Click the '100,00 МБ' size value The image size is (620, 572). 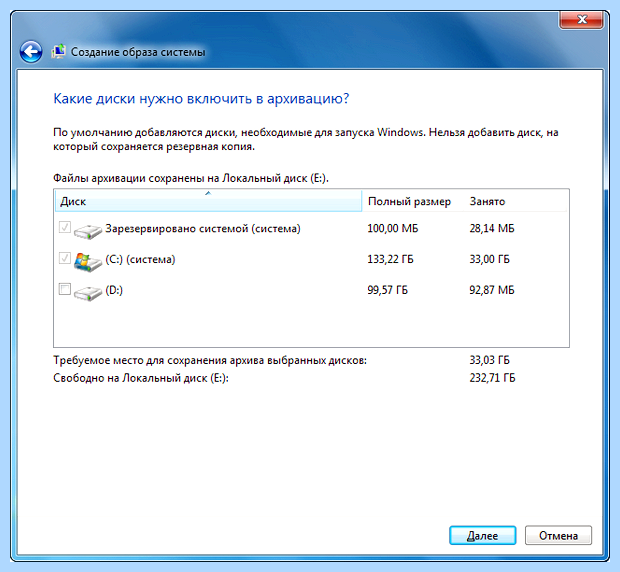[x=392, y=228]
